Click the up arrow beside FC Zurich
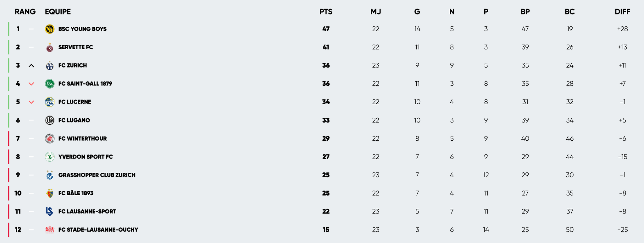This screenshot has height=243, width=644. click(31, 66)
